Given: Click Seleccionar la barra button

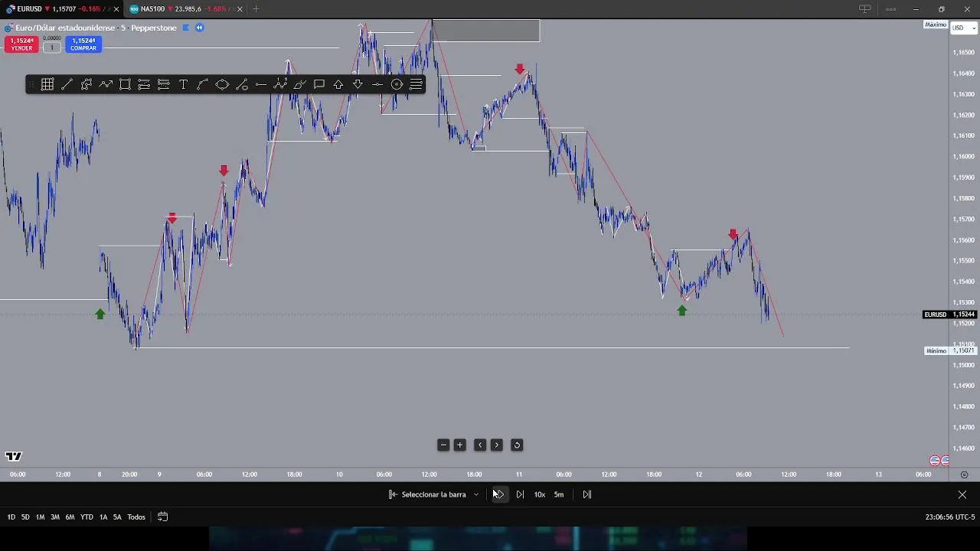Looking at the screenshot, I should point(427,494).
